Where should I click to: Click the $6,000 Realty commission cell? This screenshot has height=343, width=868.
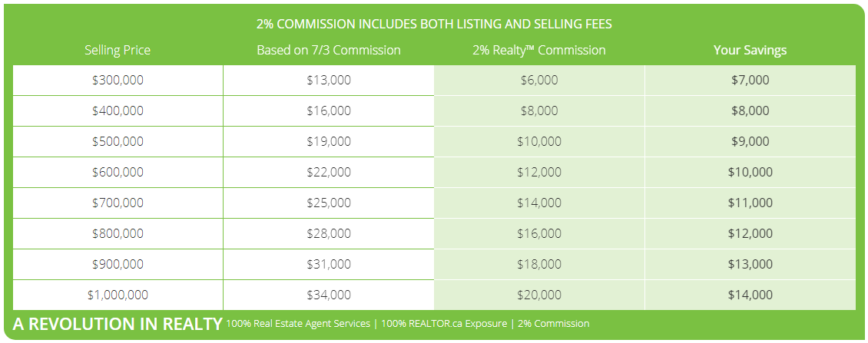539,81
